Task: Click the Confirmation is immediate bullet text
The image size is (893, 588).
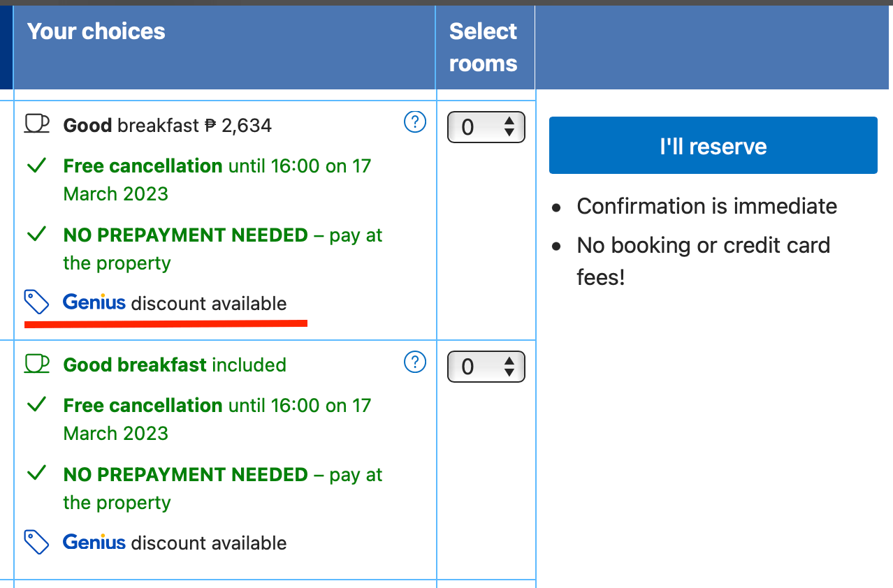Action: point(706,206)
